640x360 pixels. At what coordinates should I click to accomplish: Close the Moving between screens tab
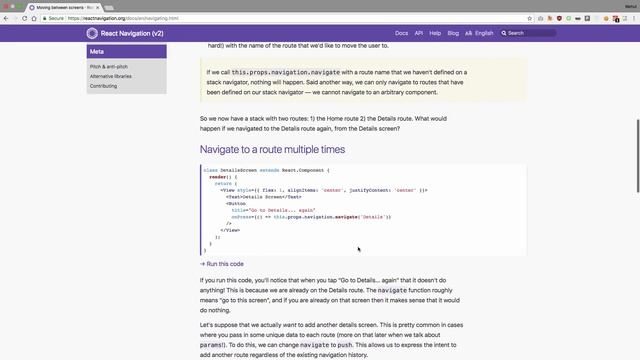pos(98,7)
